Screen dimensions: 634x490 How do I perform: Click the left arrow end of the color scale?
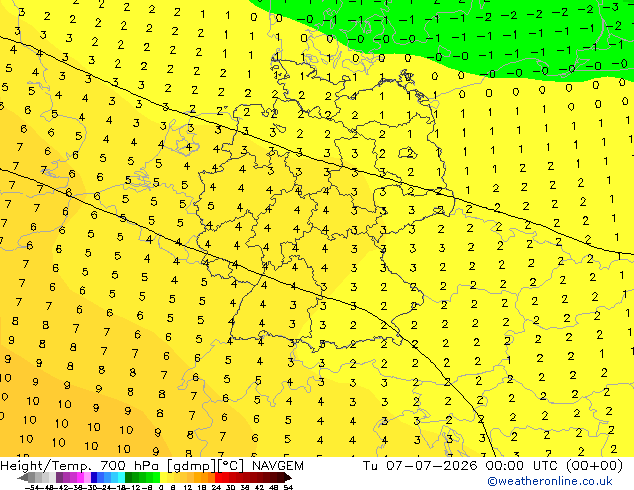pos(23,478)
